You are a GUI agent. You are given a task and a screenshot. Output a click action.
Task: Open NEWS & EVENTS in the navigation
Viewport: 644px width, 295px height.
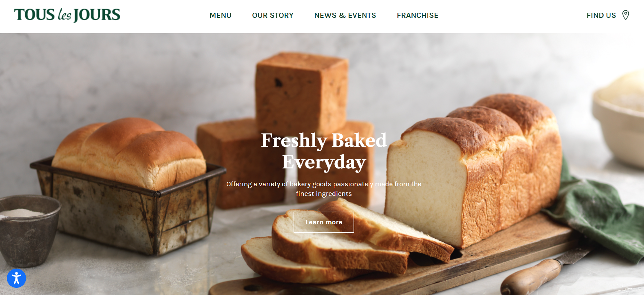point(345,15)
